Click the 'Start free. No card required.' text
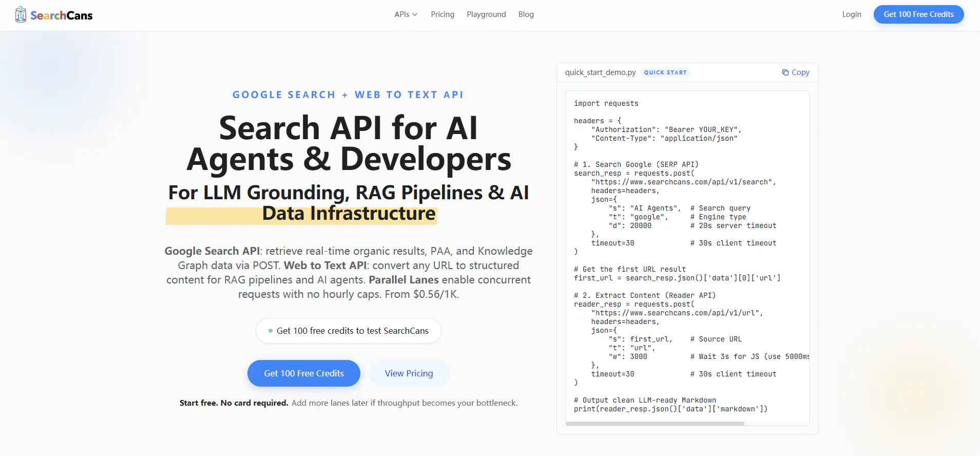The height and width of the screenshot is (456, 980). coord(234,403)
